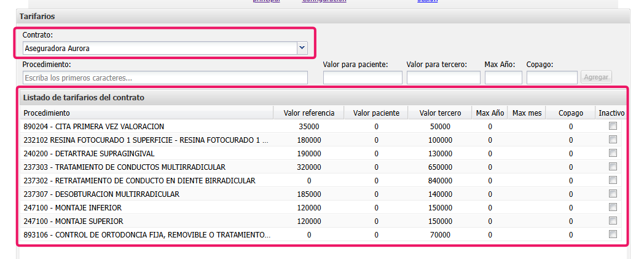Click the Copago input field
The width and height of the screenshot is (644, 259).
tap(552, 78)
